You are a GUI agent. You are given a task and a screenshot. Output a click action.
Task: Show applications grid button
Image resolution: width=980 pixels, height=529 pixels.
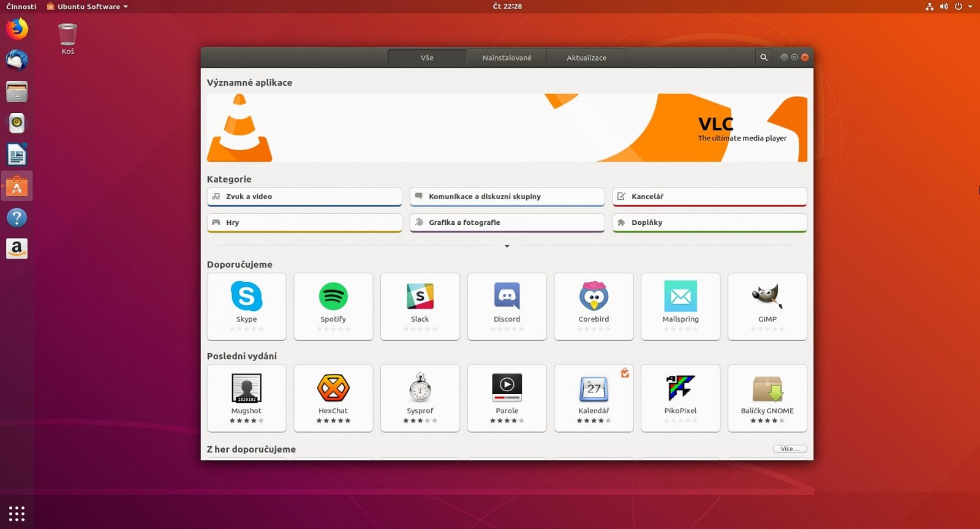point(17,514)
